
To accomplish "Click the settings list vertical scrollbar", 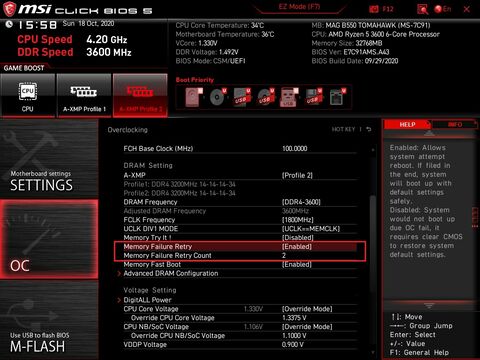I will pos(373,243).
